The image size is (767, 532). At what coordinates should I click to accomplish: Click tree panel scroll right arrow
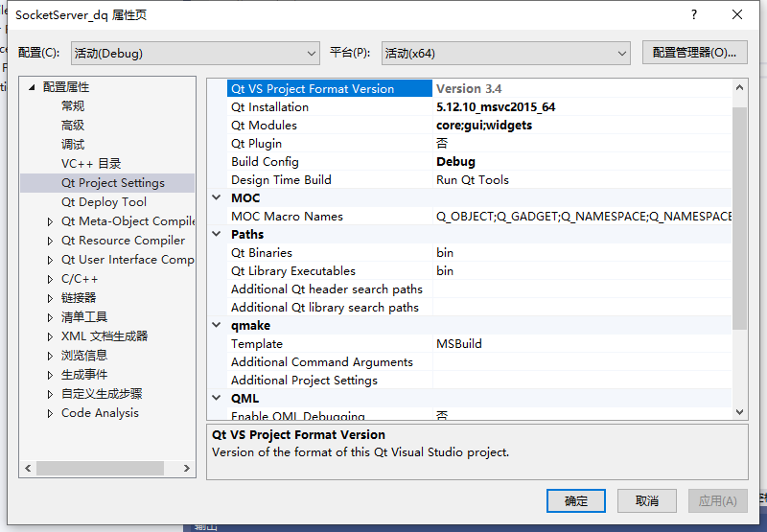186,468
